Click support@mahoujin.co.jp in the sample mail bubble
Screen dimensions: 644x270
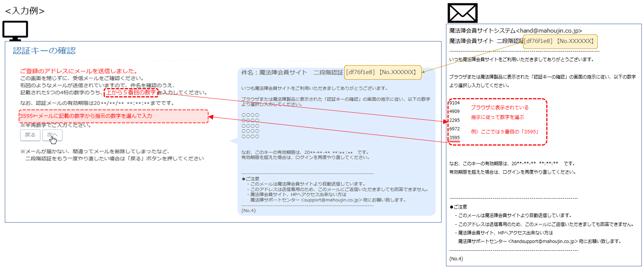pos(331,200)
